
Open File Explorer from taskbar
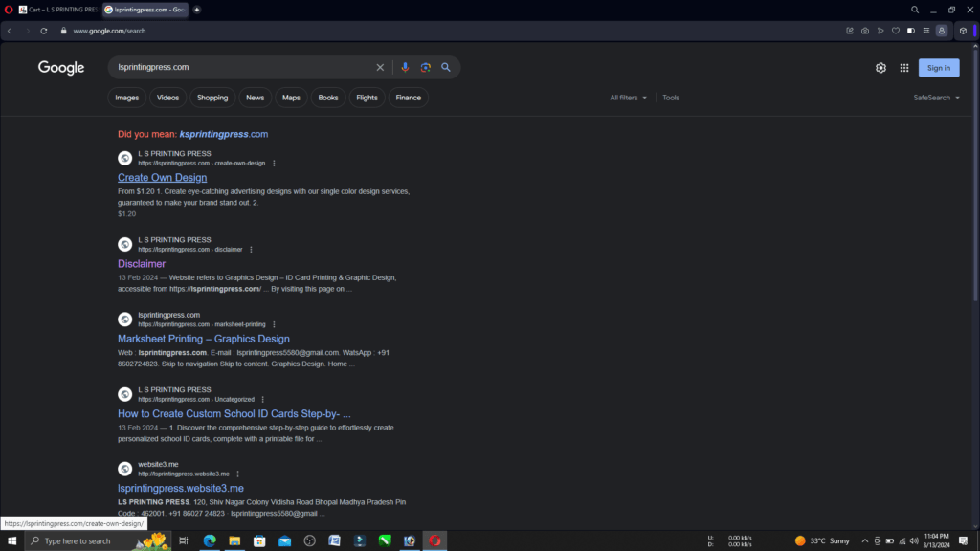(x=234, y=541)
